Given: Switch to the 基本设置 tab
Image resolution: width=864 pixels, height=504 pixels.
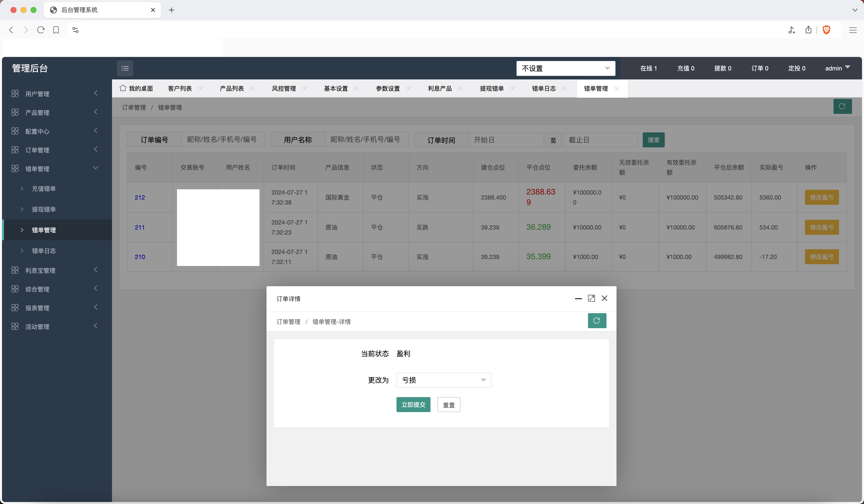Looking at the screenshot, I should click(336, 88).
